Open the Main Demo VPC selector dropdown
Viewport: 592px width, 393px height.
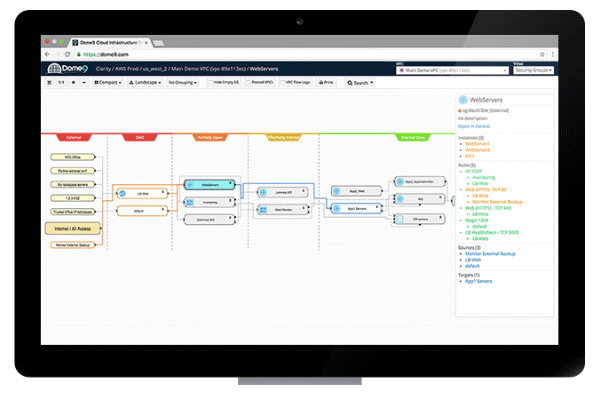tap(452, 70)
